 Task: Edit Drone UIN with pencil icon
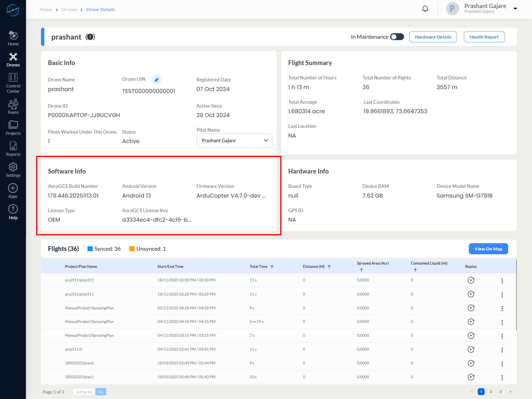[x=157, y=80]
